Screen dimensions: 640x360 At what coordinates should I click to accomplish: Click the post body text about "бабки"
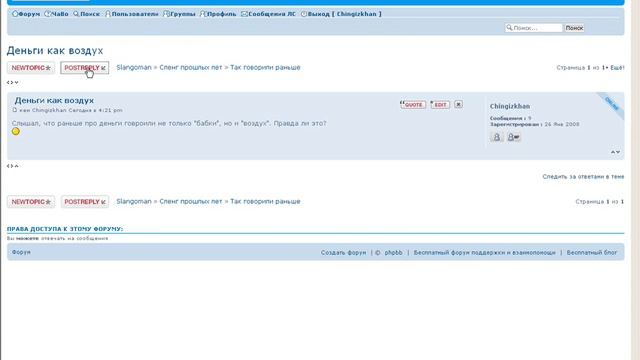tap(169, 123)
